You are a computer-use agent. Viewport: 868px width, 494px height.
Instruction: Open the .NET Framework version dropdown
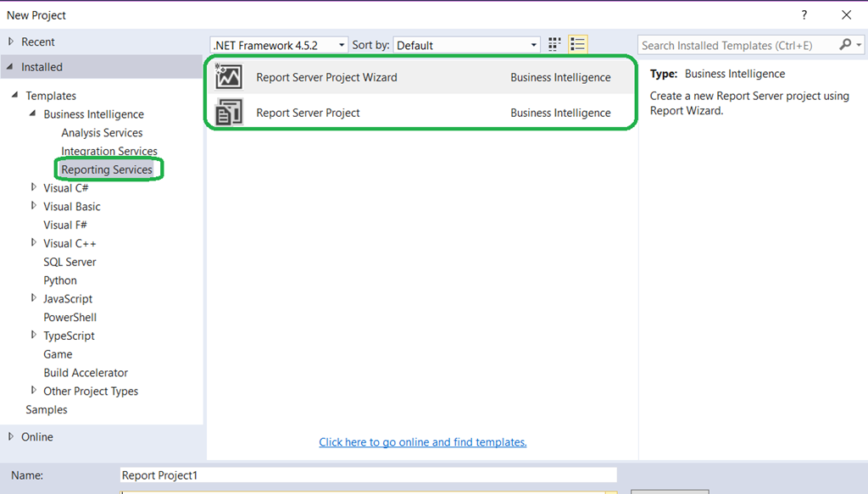pyautogui.click(x=279, y=45)
